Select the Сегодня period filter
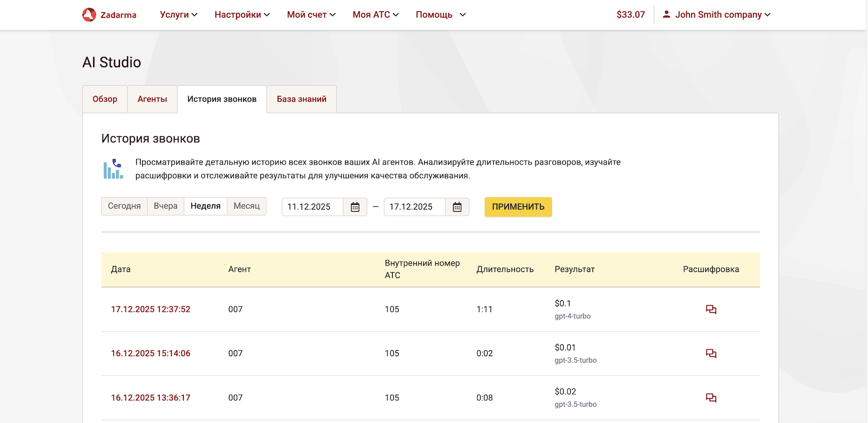The width and height of the screenshot is (868, 423). click(x=124, y=206)
